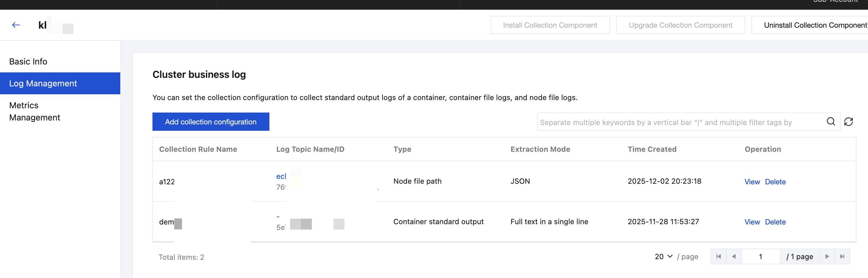
Task: Open Basic Info section
Action: tap(28, 61)
